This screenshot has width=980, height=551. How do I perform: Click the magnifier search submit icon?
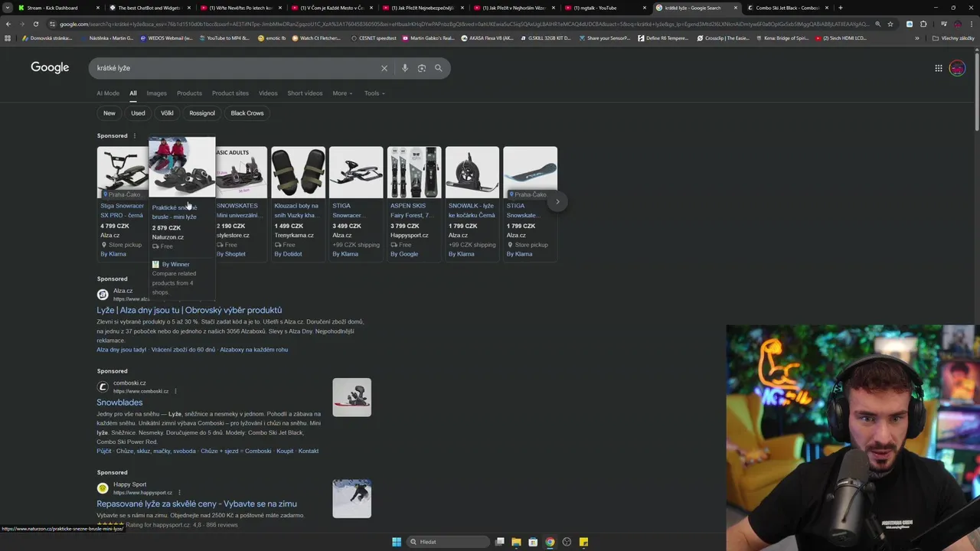[439, 68]
